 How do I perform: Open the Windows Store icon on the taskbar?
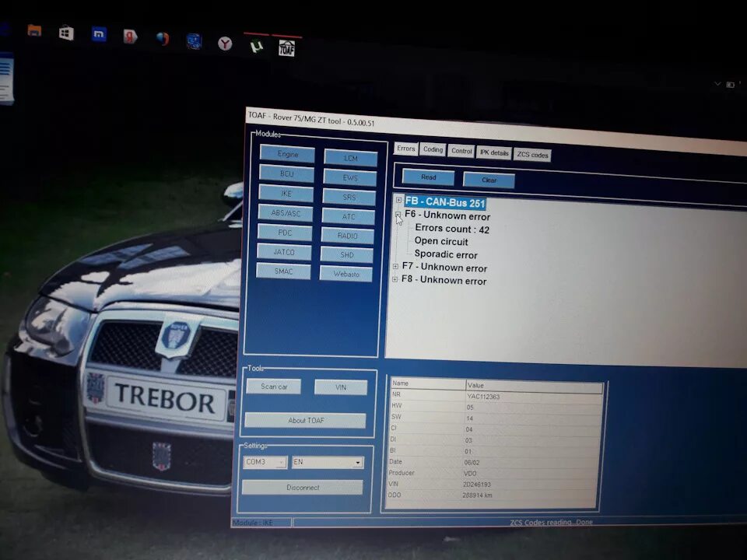tap(66, 33)
